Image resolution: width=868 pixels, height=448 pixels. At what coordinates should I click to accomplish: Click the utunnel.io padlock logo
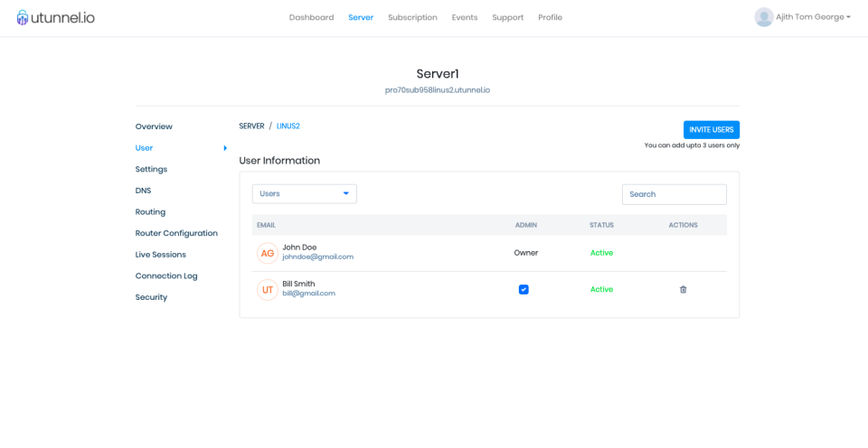click(22, 18)
